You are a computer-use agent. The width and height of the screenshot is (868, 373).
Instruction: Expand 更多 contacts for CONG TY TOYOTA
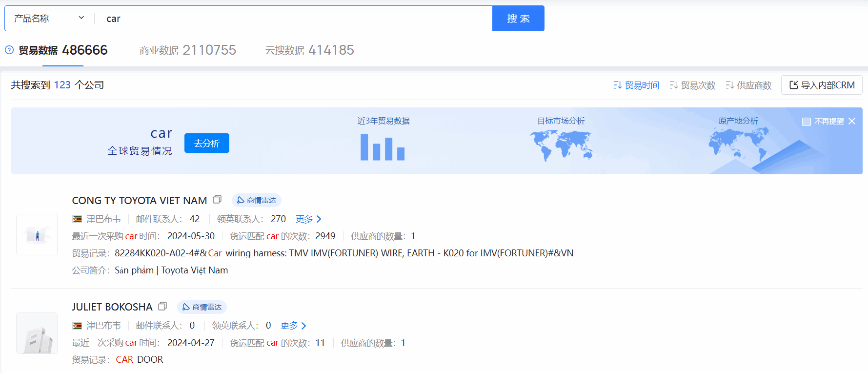click(308, 219)
